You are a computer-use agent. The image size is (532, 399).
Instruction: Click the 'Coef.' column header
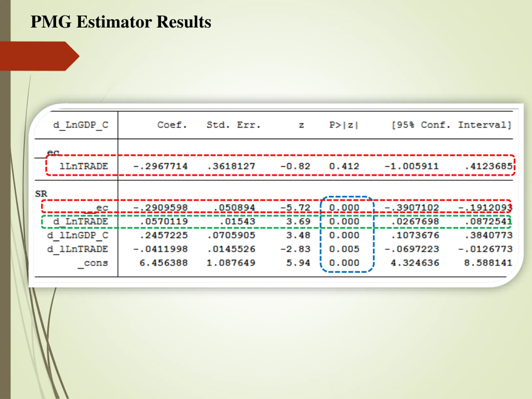[x=172, y=125]
